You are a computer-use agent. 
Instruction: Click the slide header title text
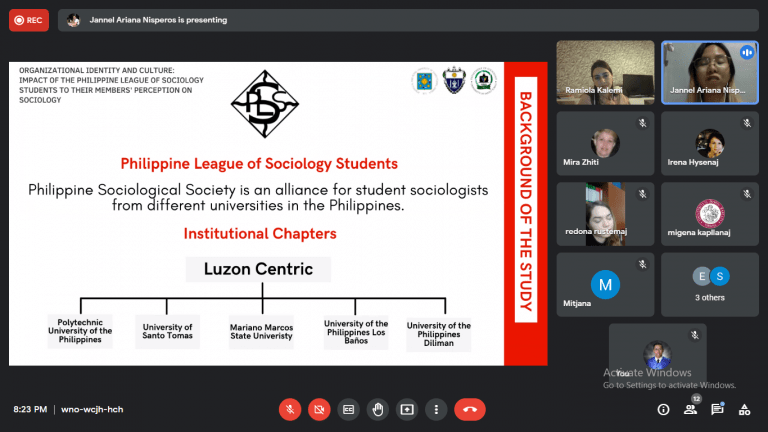(111, 85)
